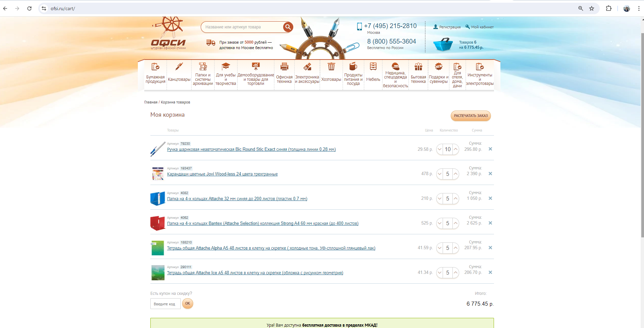This screenshot has width=644, height=328.
Task: Decrease quantity of Bic Round Stic pen
Action: (x=440, y=149)
